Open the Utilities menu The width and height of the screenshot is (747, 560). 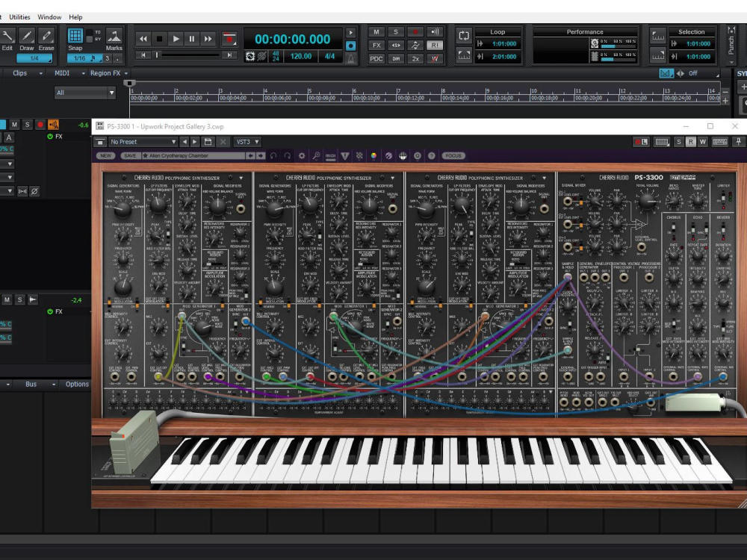point(19,17)
